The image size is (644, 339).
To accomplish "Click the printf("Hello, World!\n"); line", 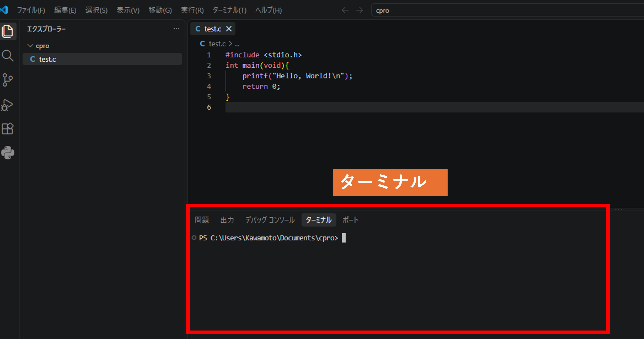I will pyautogui.click(x=297, y=76).
